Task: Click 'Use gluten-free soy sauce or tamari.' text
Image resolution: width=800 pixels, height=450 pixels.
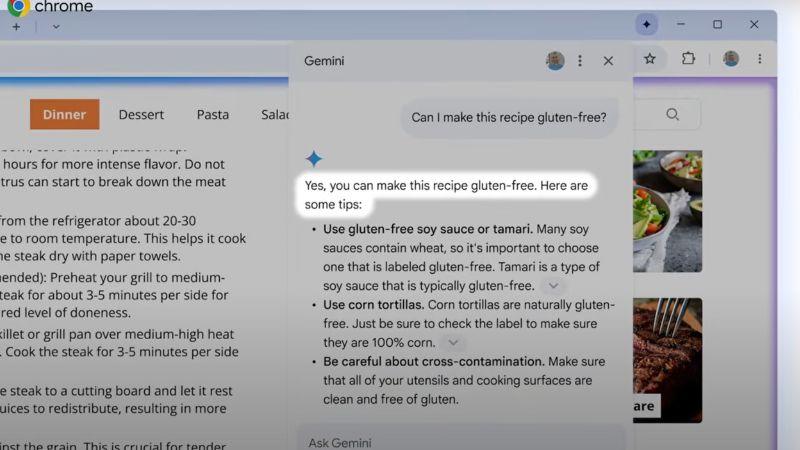Action: 428,229
